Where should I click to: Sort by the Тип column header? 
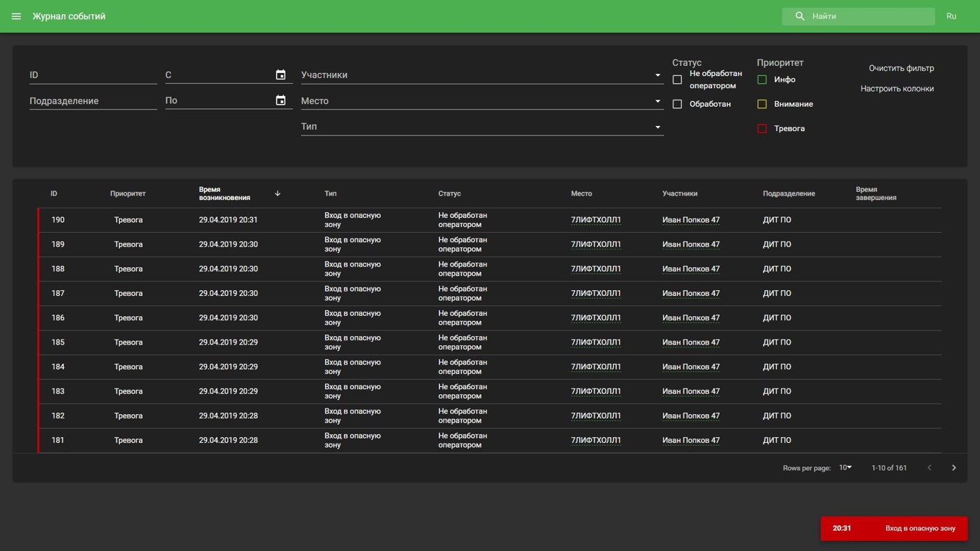330,193
